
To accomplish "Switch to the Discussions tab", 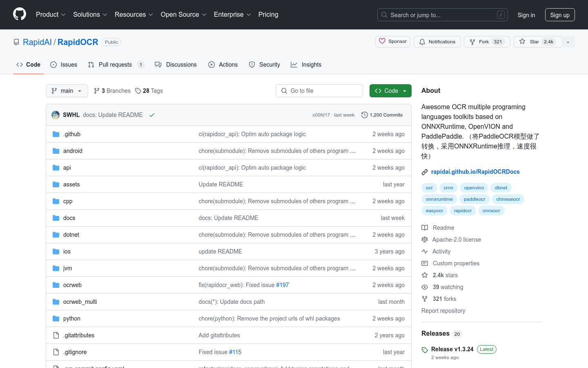I will (176, 65).
